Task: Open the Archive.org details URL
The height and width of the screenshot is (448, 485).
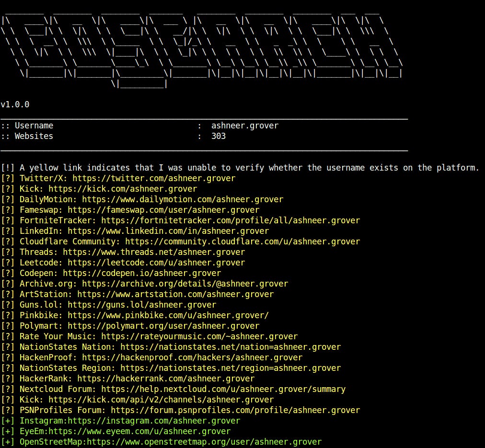Action: pos(185,284)
